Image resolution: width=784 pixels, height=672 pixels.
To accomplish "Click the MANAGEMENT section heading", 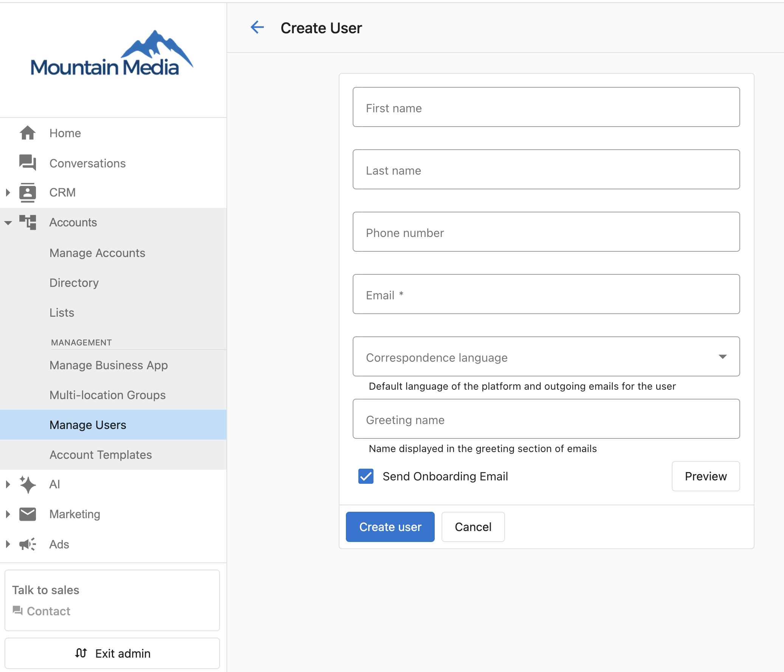I will 81,342.
